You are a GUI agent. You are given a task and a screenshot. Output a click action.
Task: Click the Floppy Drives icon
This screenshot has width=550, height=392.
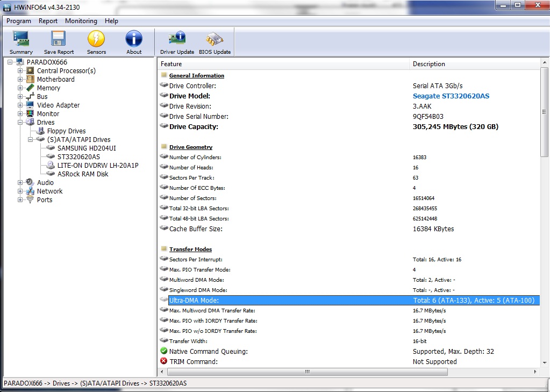click(41, 131)
